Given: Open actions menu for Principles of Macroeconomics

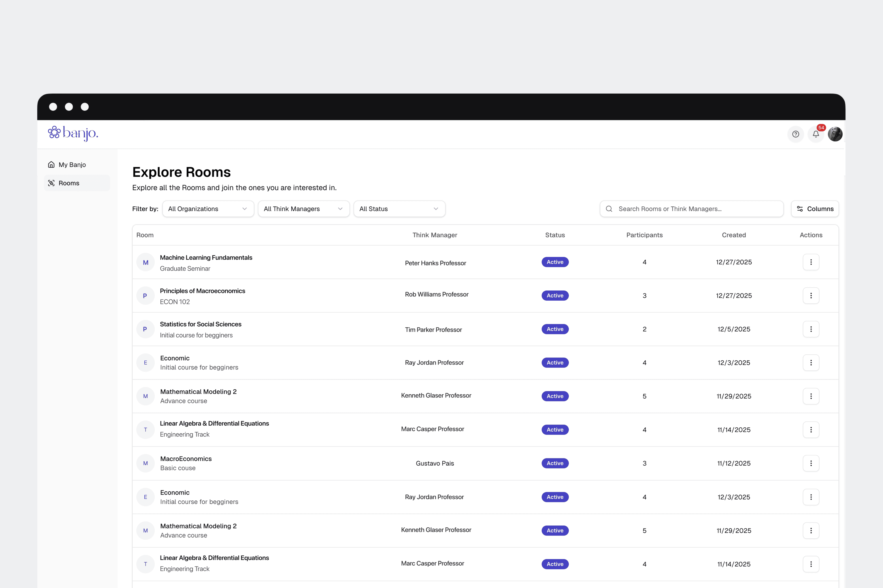Looking at the screenshot, I should 811,296.
